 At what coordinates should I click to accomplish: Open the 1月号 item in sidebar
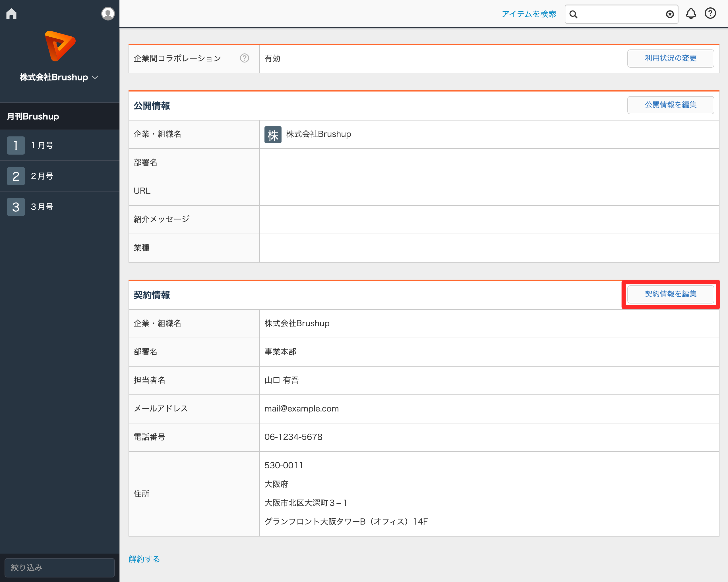pos(60,145)
